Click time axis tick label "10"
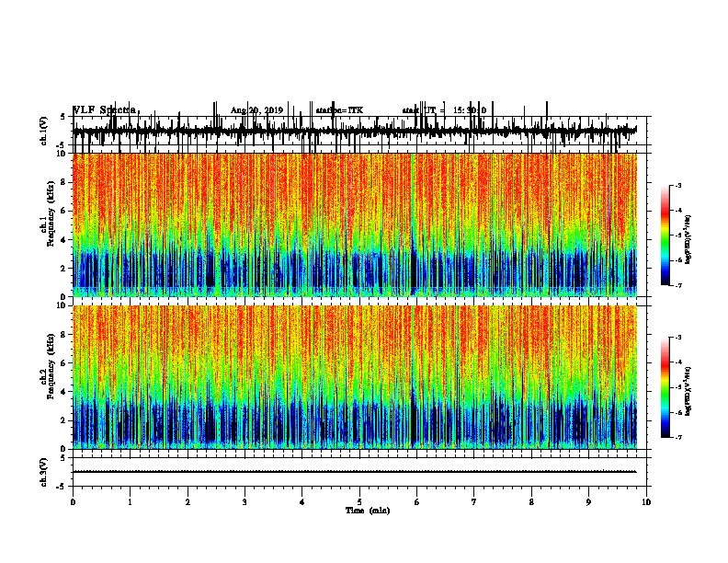728x563 pixels. 646,502
